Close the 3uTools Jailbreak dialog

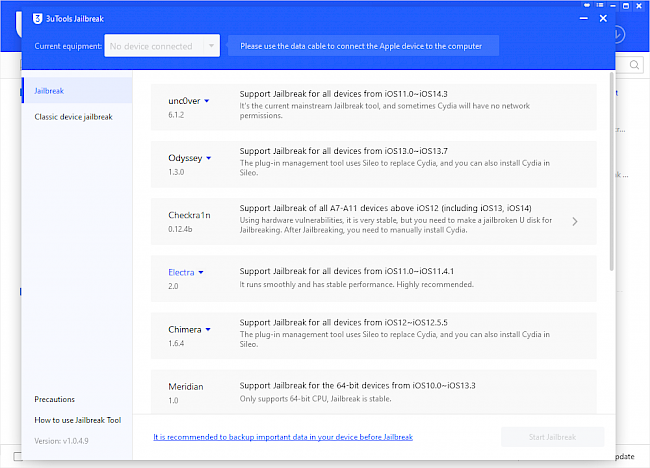(603, 18)
